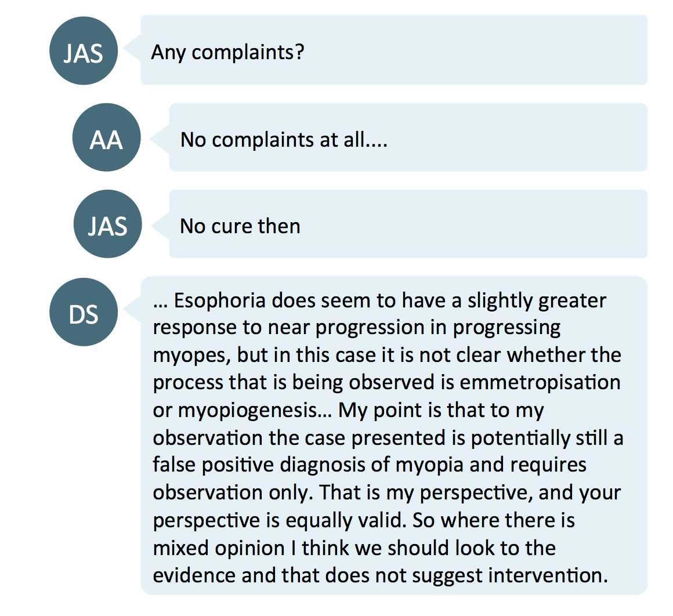Click the pointer tail of "No cure then" bubble
The width and height of the screenshot is (673, 616).
pyautogui.click(x=161, y=226)
